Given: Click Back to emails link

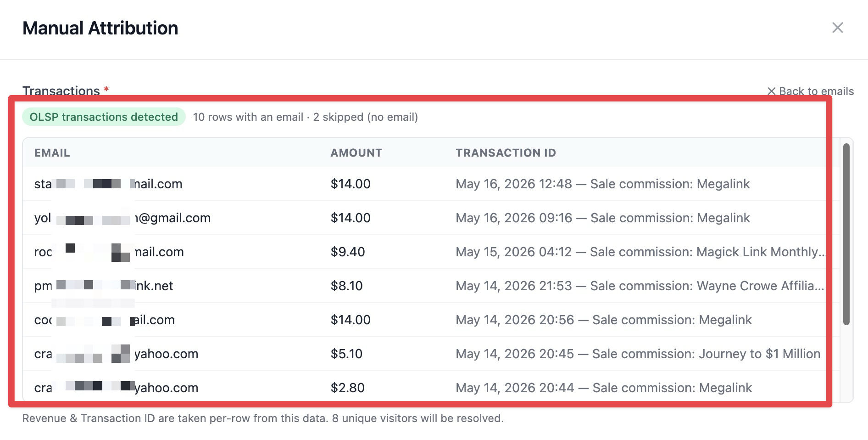Looking at the screenshot, I should click(811, 91).
